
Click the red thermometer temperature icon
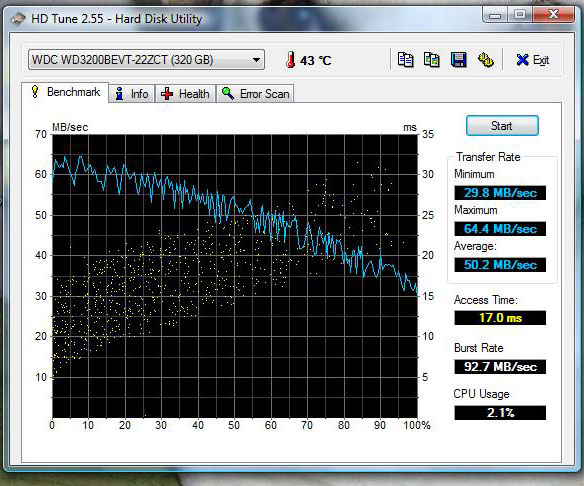[291, 60]
